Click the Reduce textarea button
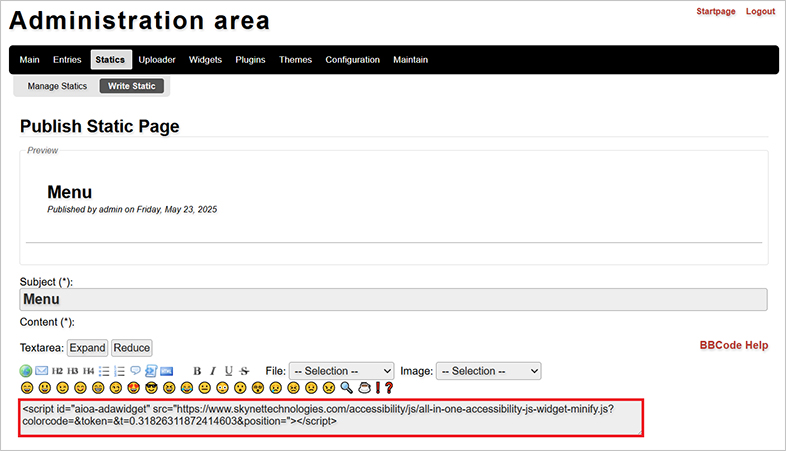Screen dimensions: 786x451 tap(131, 348)
